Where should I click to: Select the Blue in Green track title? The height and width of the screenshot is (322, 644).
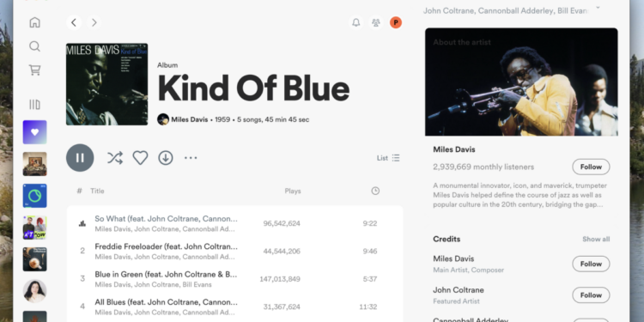[166, 275]
